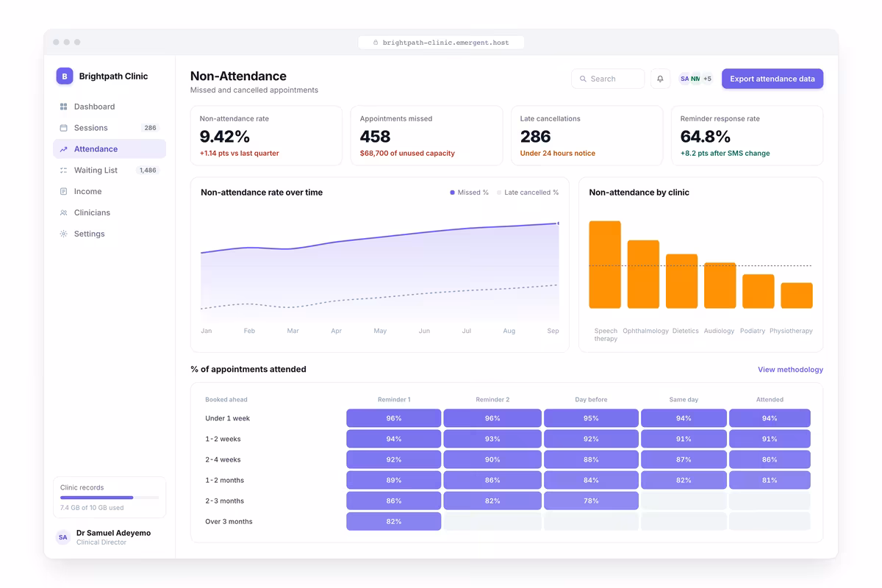Open the Sessions page
Image resolution: width=882 pixels, height=588 pixels.
point(110,128)
